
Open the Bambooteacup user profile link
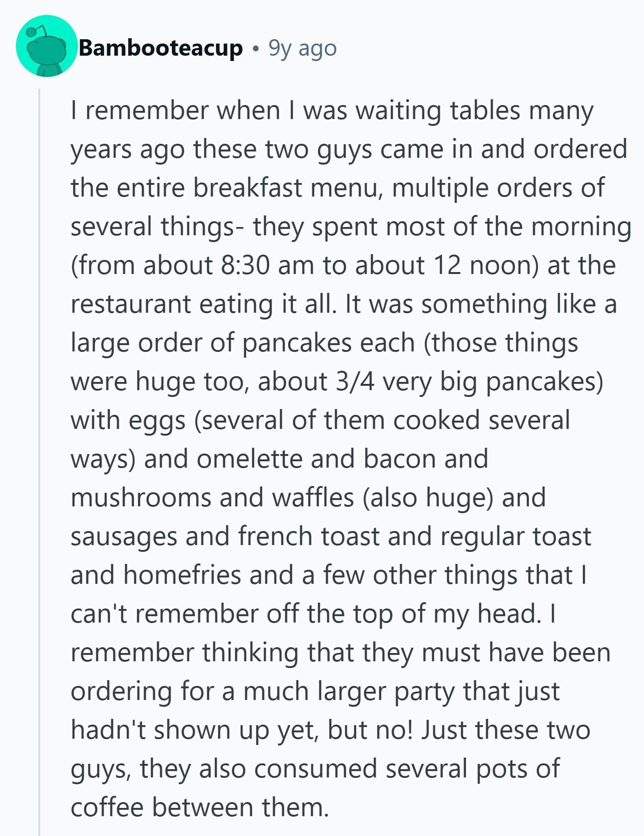tap(160, 48)
